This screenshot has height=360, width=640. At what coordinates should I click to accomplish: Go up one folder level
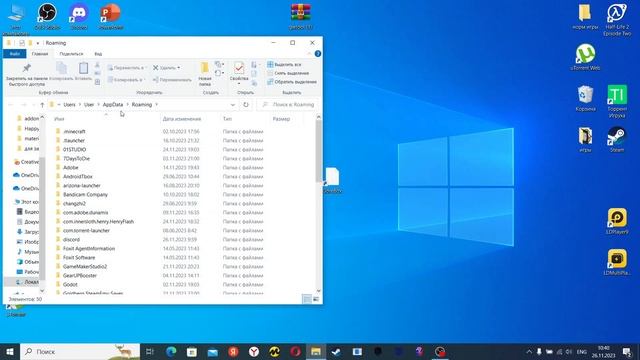pyautogui.click(x=42, y=105)
